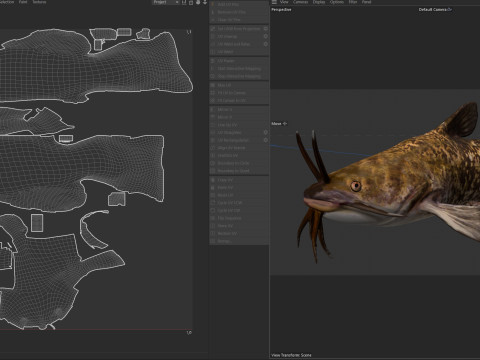
Task: Open the viewport Display menu
Action: (x=319, y=2)
